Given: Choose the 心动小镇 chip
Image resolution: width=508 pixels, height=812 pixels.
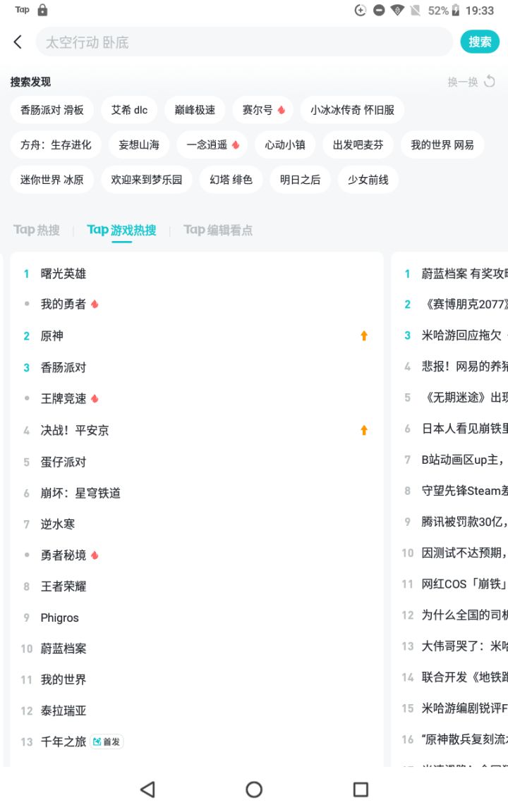Looking at the screenshot, I should [x=285, y=145].
